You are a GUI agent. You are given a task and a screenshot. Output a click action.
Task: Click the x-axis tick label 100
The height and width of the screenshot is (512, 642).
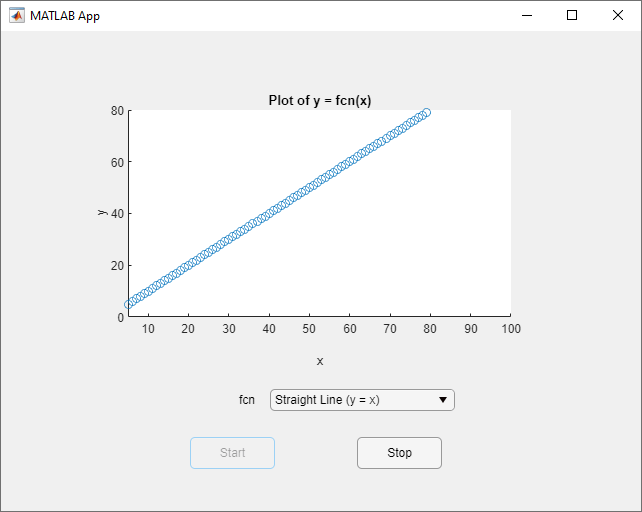click(x=510, y=329)
